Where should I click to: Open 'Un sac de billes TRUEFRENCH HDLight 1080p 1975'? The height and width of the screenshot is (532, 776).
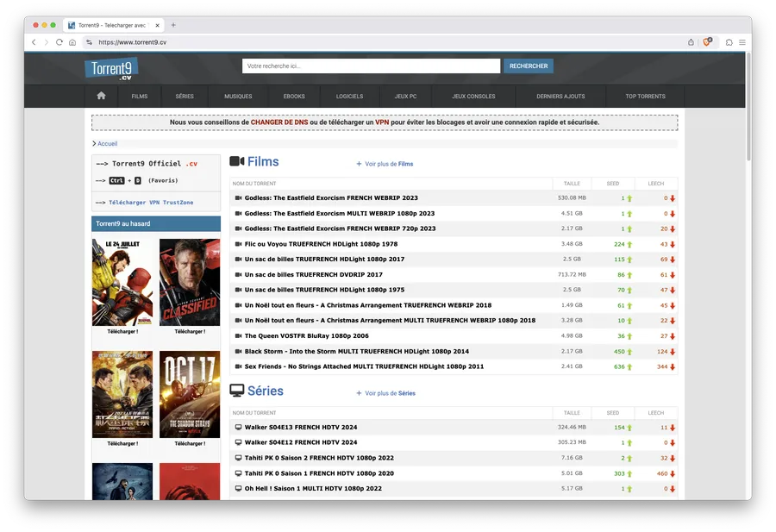click(324, 290)
